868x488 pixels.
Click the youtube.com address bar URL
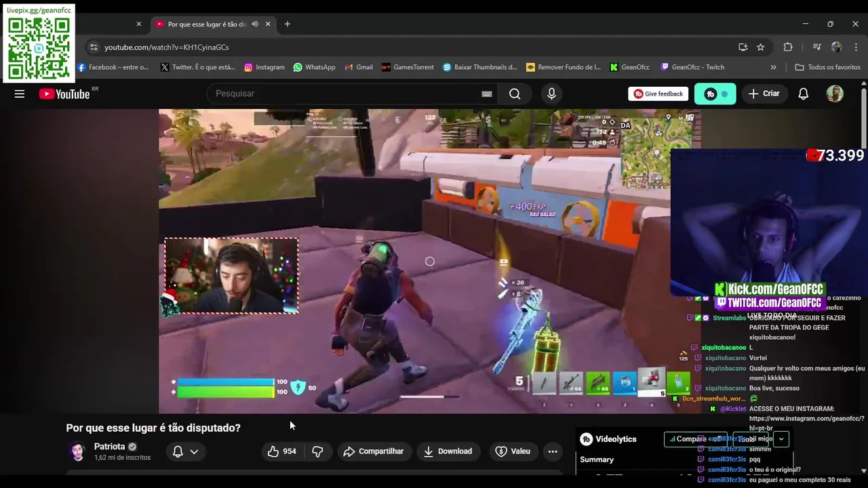167,47
